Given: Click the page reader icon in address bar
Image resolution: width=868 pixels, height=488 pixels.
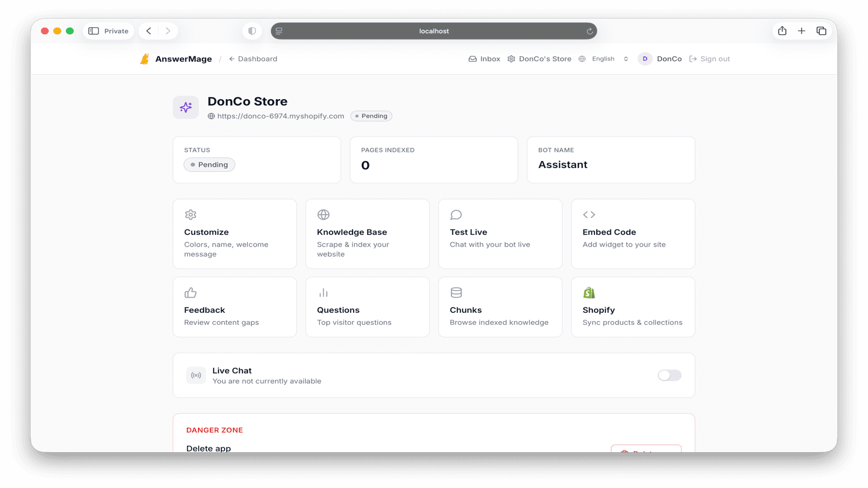Looking at the screenshot, I should 279,31.
